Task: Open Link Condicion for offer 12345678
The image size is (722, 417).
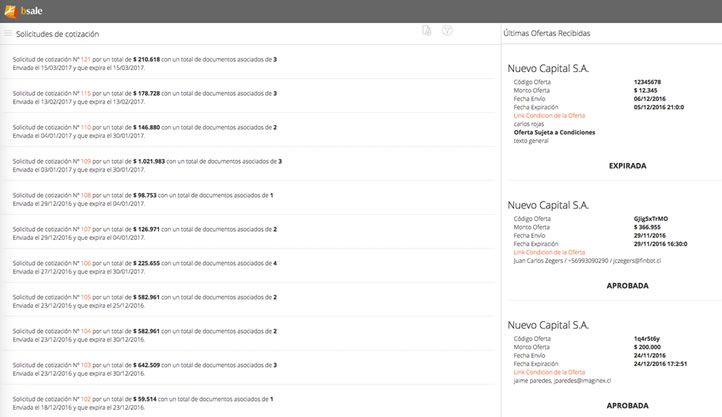Action: (x=548, y=116)
